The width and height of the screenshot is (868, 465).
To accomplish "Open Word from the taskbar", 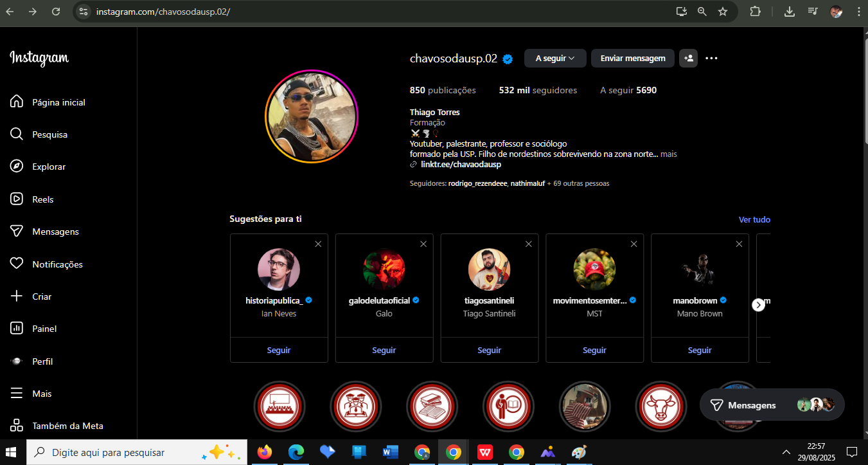I will coord(390,452).
